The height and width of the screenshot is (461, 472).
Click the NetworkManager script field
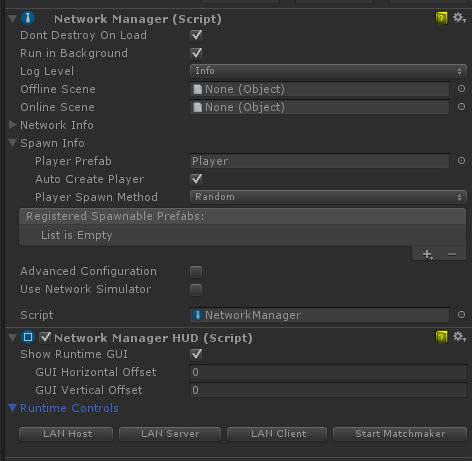319,315
